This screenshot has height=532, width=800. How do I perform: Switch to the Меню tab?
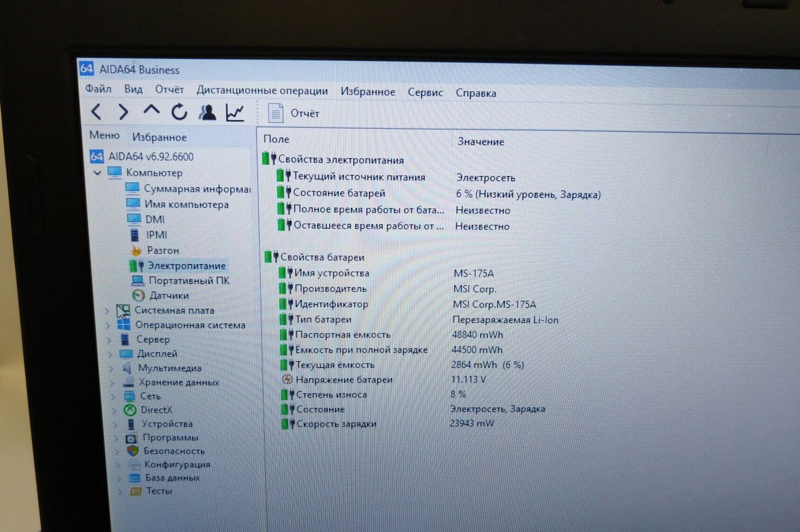coord(104,135)
